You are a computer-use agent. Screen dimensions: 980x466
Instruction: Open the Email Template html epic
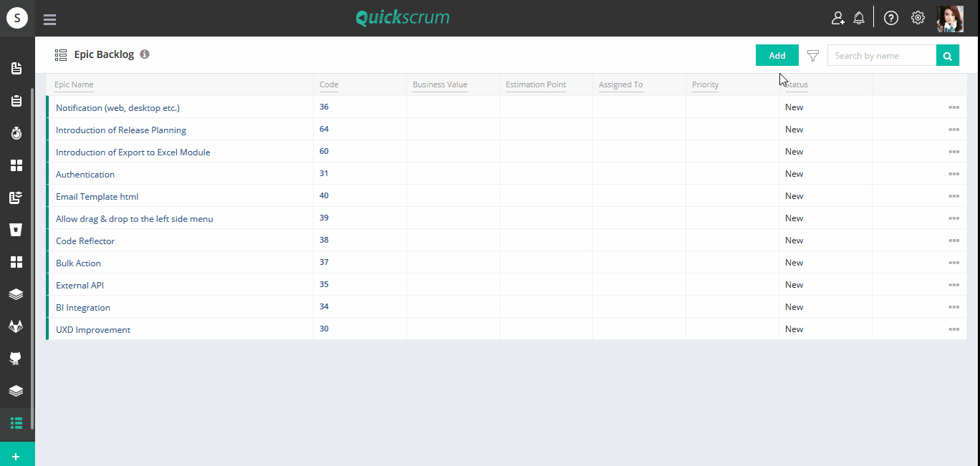click(x=97, y=195)
